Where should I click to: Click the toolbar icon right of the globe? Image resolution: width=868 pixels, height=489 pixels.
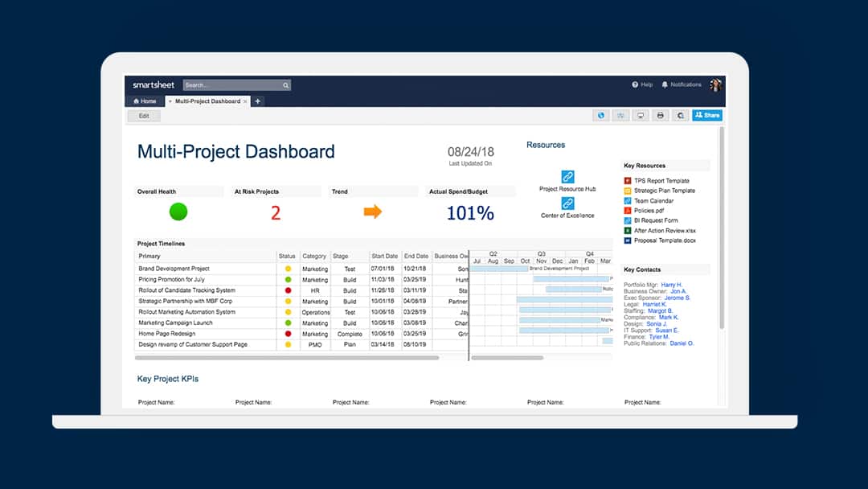[620, 115]
